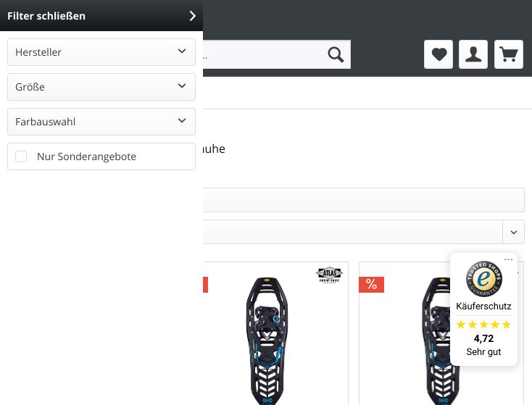Viewport: 532px width, 405px height.
Task: Open the sorting dropdown arrow
Action: [513, 232]
